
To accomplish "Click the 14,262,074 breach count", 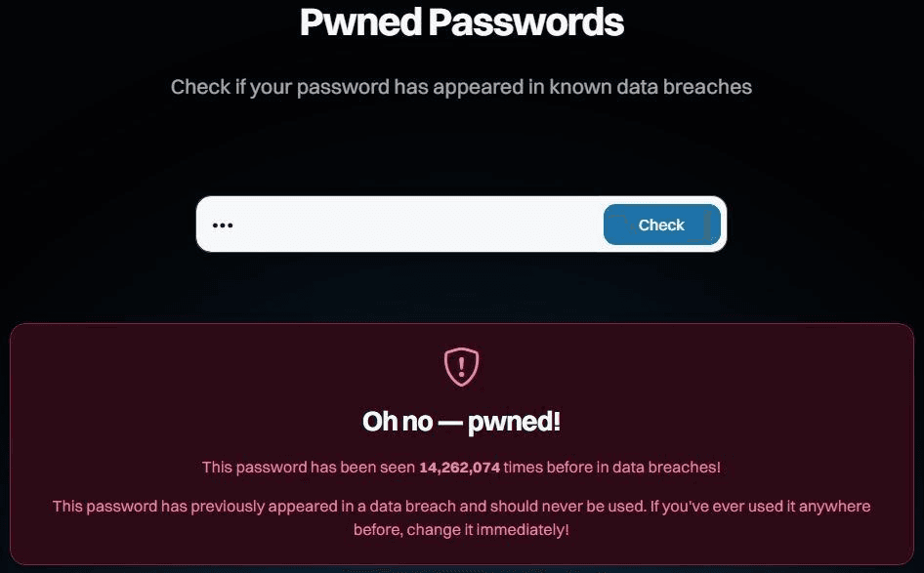I will tap(459, 468).
